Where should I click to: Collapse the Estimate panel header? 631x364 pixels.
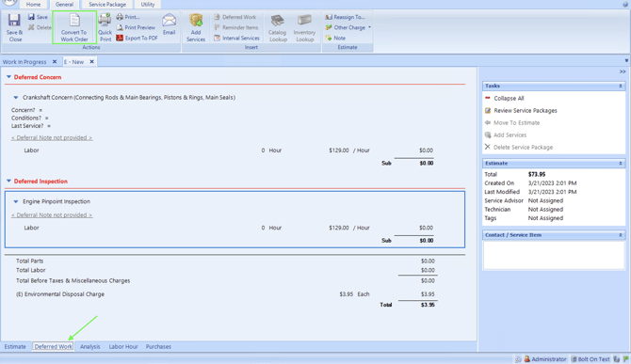(x=620, y=163)
